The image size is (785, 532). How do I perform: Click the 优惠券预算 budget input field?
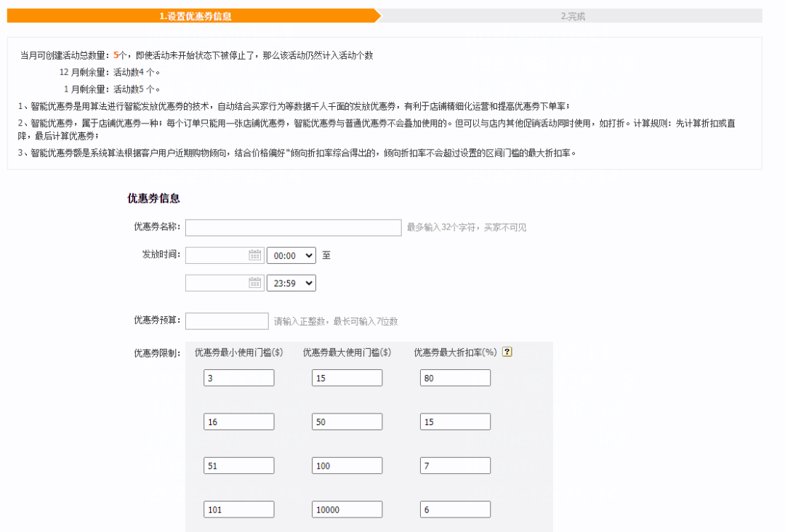(227, 321)
